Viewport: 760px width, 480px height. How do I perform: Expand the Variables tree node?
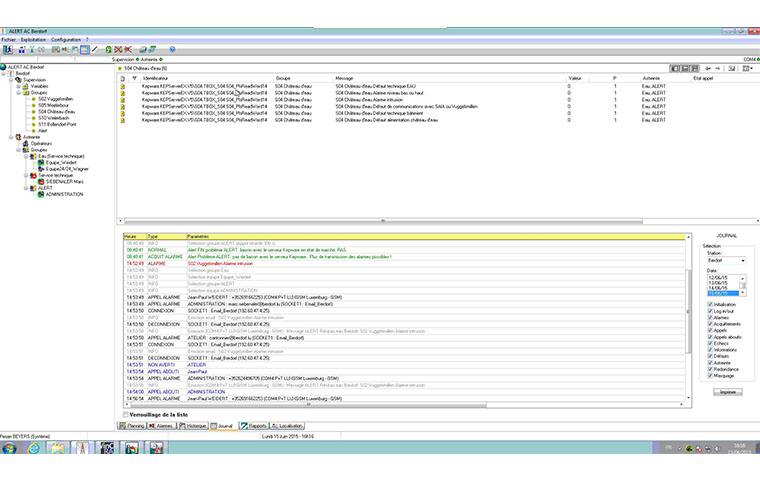click(x=19, y=86)
